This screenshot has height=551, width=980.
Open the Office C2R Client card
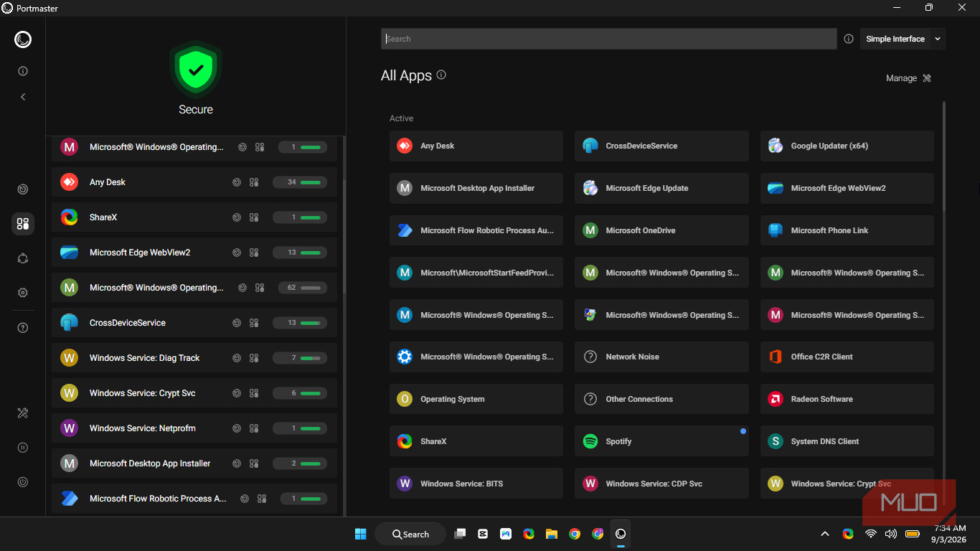[847, 357]
